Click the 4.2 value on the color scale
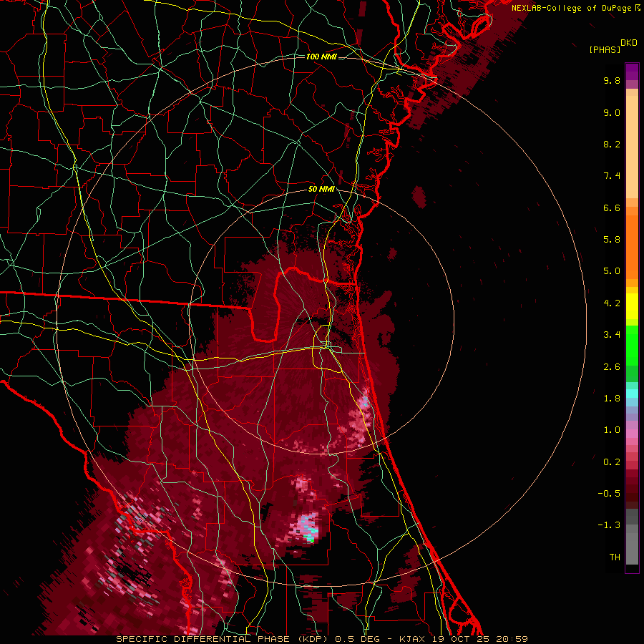 [x=612, y=303]
